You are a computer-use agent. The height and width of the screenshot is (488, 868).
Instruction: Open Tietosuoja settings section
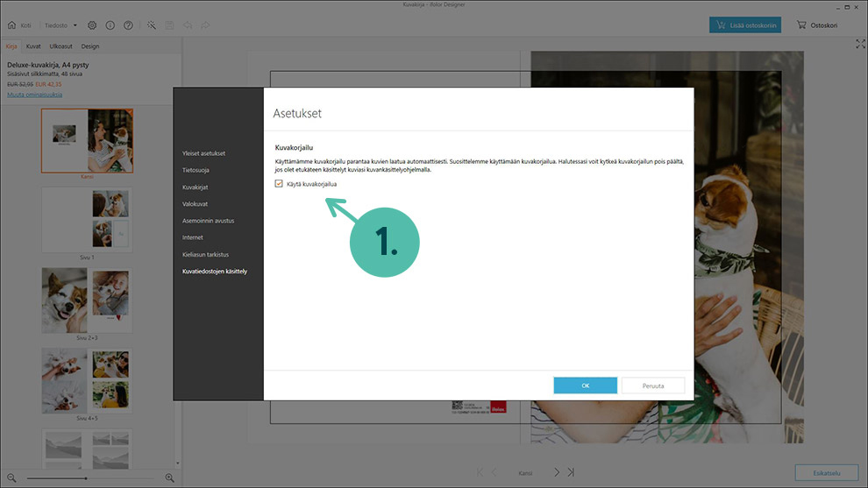[196, 171]
